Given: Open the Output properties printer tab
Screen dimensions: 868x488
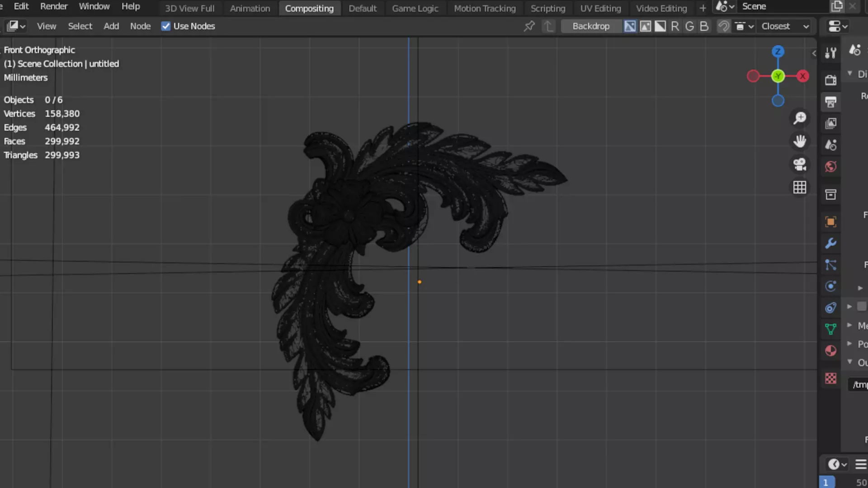Looking at the screenshot, I should click(830, 102).
